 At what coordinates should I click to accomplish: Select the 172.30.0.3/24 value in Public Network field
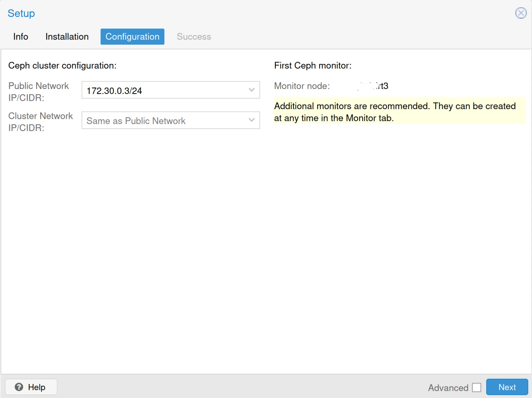click(x=114, y=90)
